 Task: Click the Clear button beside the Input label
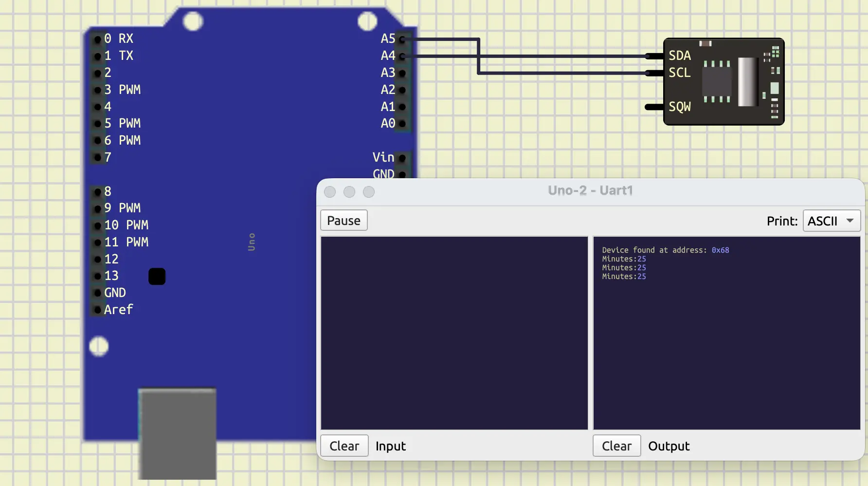pos(344,446)
